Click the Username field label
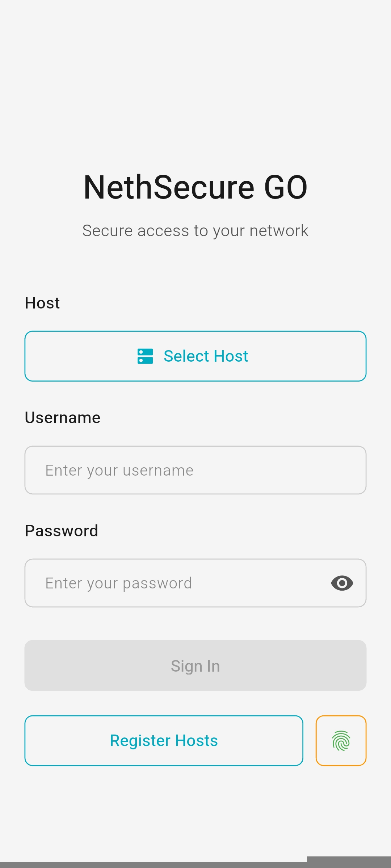Viewport: 391px width, 868px height. (x=63, y=418)
